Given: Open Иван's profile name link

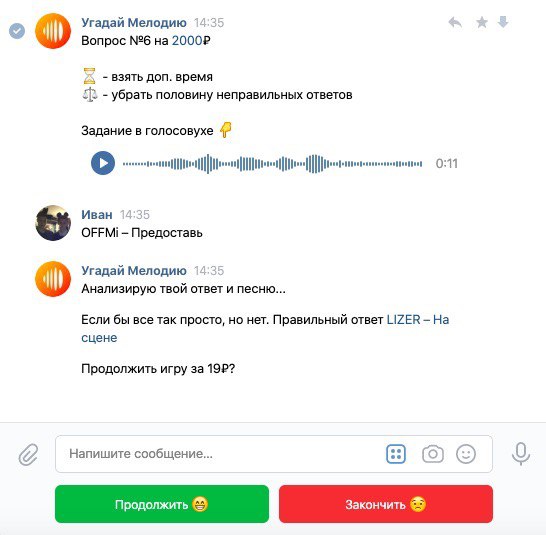Looking at the screenshot, I should pos(97,215).
